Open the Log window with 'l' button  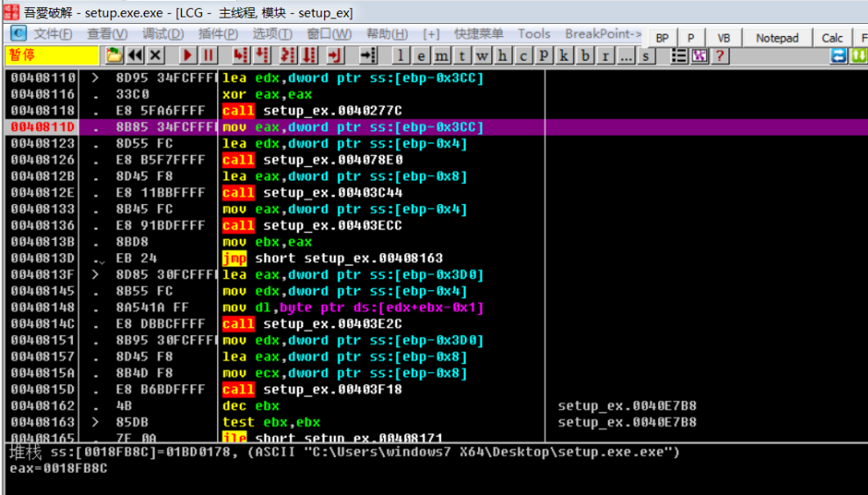[x=401, y=56]
